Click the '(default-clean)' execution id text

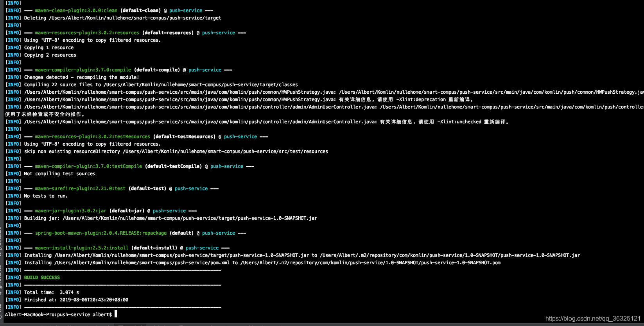click(141, 11)
